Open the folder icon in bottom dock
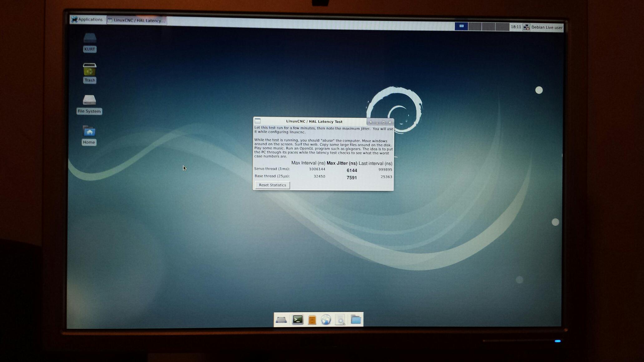The width and height of the screenshot is (644, 362). [356, 319]
